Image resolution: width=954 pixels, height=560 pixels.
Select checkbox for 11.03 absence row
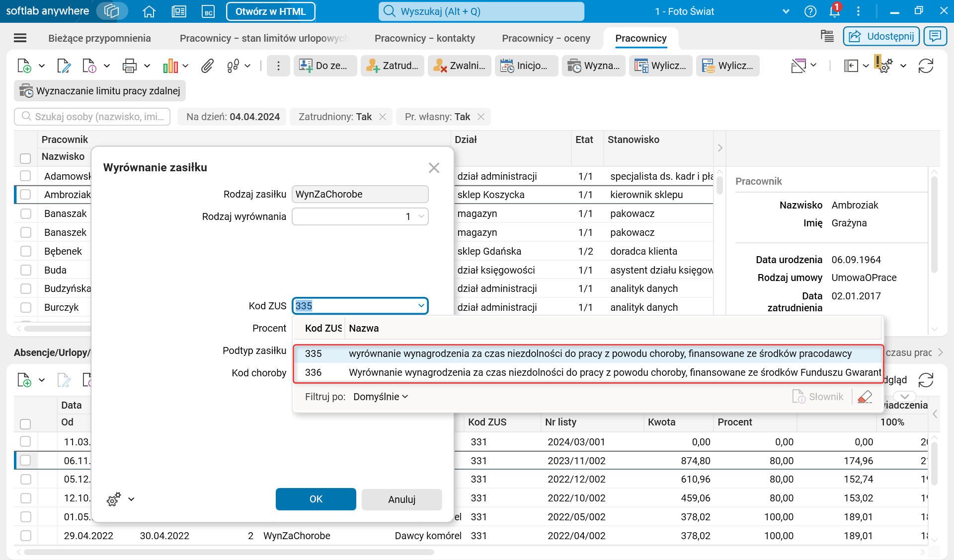tap(26, 442)
